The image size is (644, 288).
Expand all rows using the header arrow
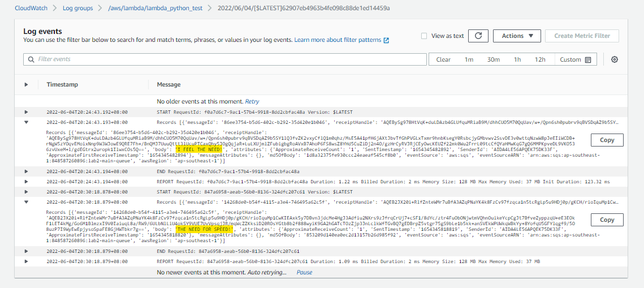tap(26, 85)
